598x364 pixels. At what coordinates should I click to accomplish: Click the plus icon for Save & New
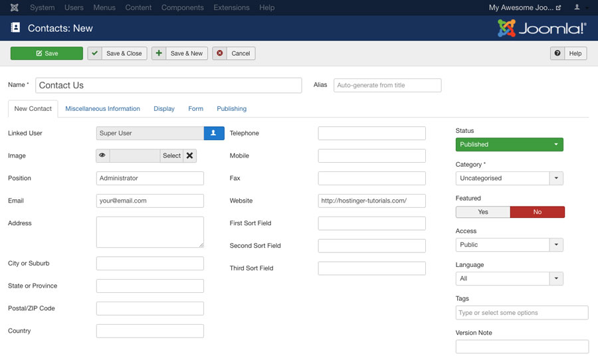159,53
